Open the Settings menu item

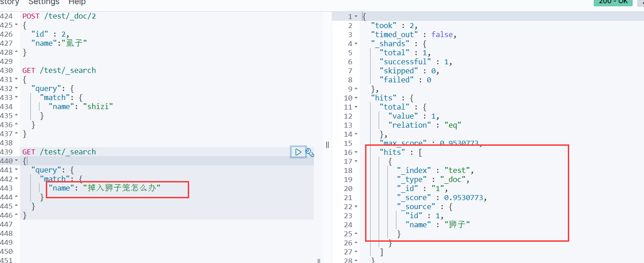click(44, 2)
